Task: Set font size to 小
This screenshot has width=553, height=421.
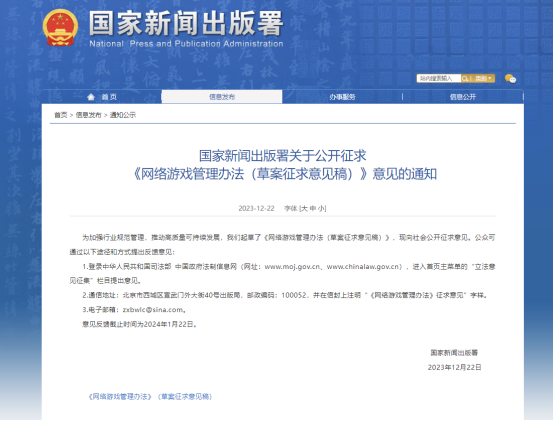Action: coord(321,208)
